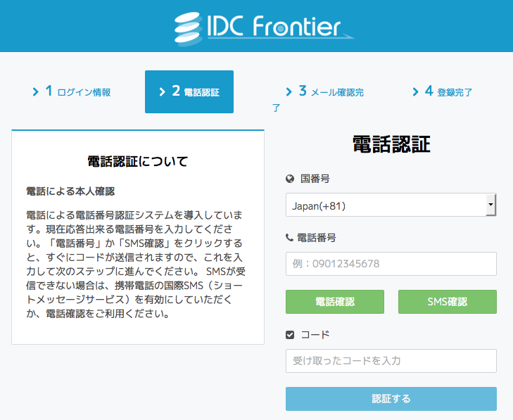Focus the phone number input field
513x420 pixels.
[391, 264]
